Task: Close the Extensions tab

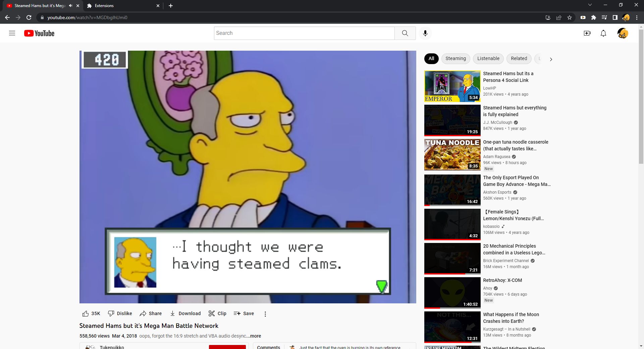Action: click(158, 6)
